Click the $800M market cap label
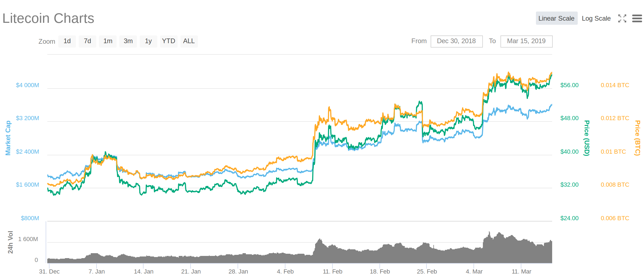The image size is (644, 276). coord(30,218)
